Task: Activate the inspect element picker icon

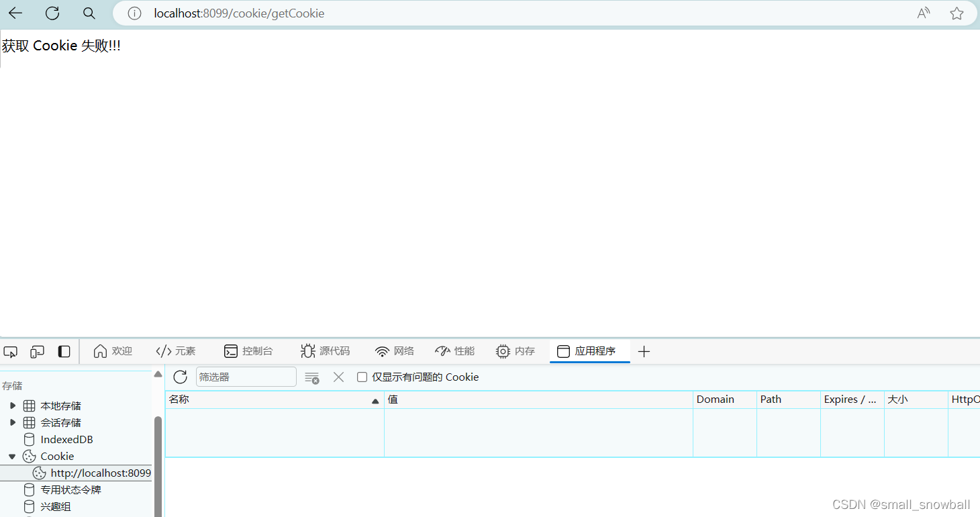Action: tap(11, 351)
